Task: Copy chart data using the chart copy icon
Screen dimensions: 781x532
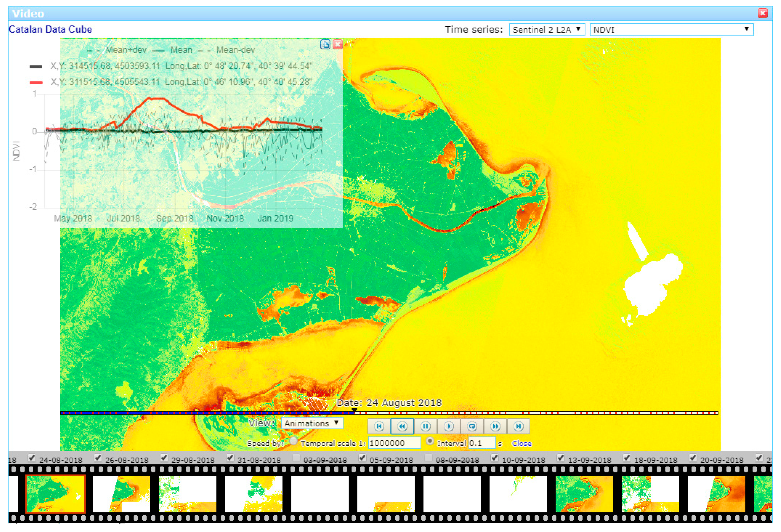Action: pos(325,44)
